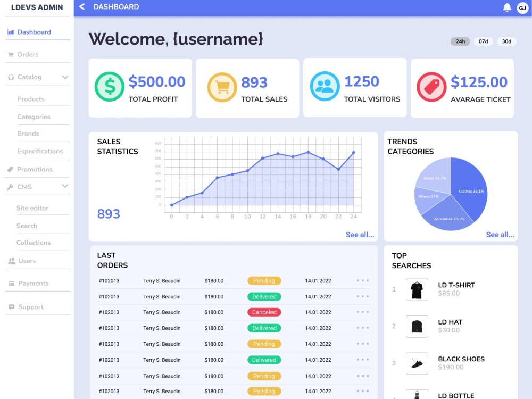Viewport: 532px width, 399px height.
Task: Open the Collections page
Action: (x=33, y=243)
